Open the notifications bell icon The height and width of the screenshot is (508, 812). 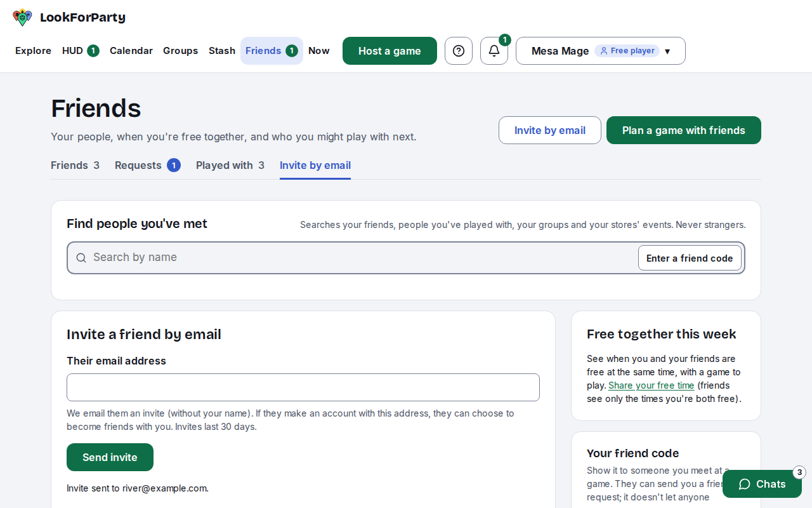coord(494,51)
